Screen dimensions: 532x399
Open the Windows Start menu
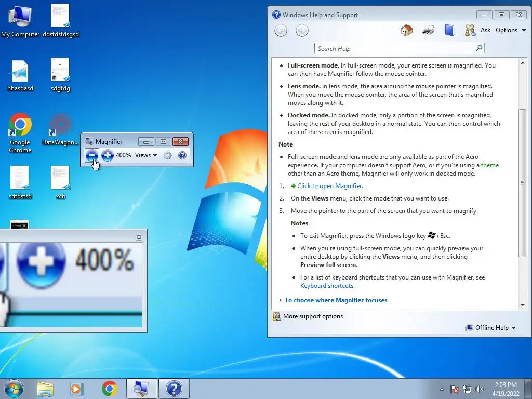point(14,389)
